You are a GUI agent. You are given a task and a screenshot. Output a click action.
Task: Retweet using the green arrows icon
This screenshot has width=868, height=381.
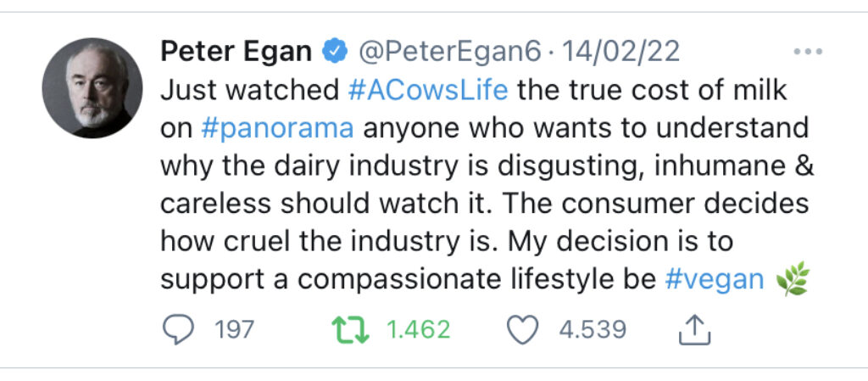[350, 330]
